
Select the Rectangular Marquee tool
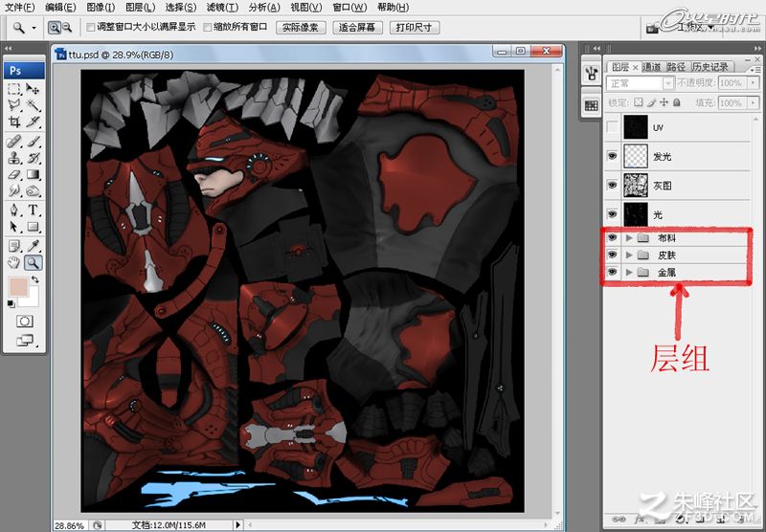(x=14, y=89)
